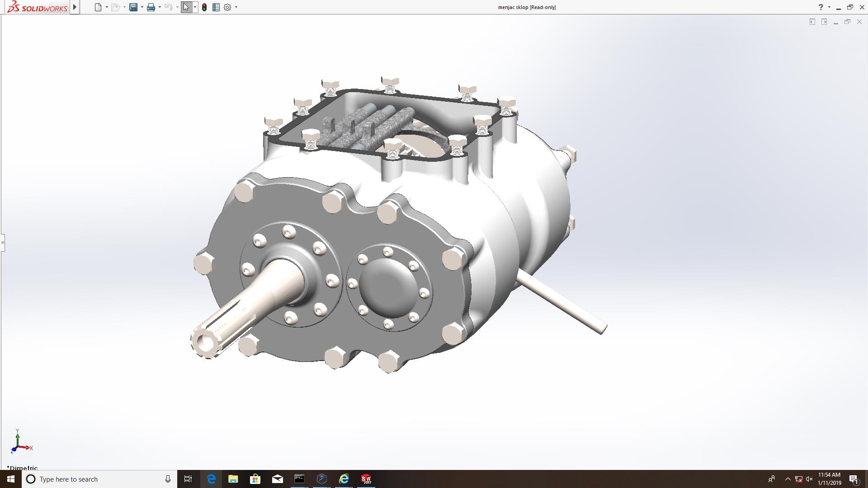Open the Save dropdown arrow
The height and width of the screenshot is (488, 868).
click(x=142, y=7)
